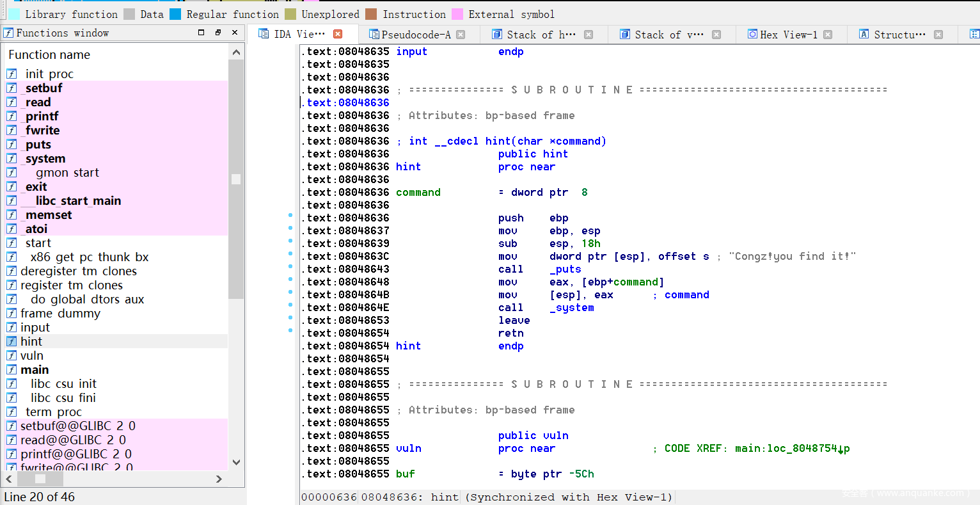This screenshot has width=980, height=505.
Task: Click the function icon beside _system
Action: (x=12, y=159)
